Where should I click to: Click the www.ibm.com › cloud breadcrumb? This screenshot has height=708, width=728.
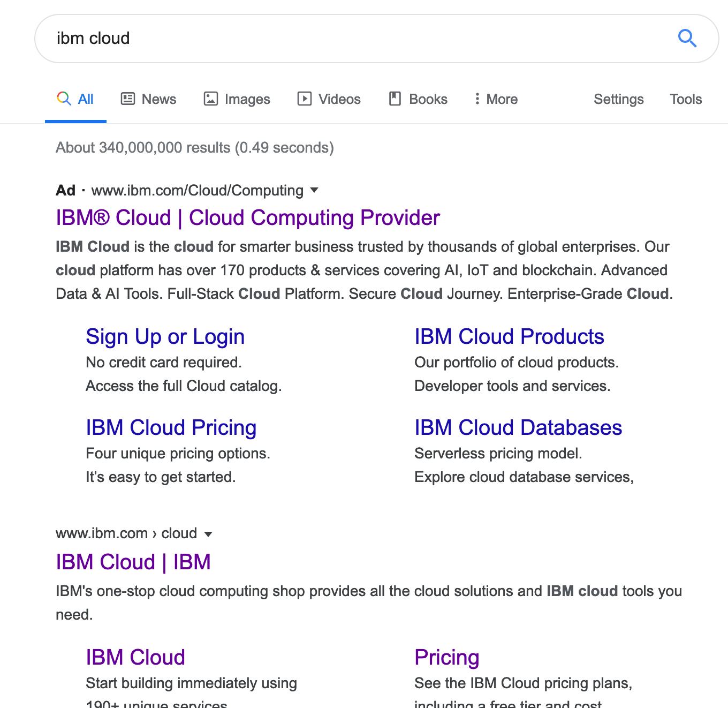(126, 533)
